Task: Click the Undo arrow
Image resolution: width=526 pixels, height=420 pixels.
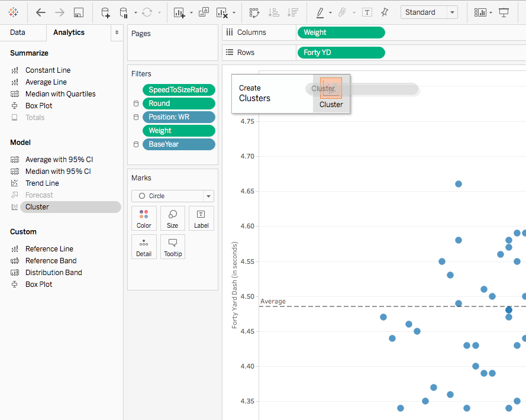Action: [40, 12]
